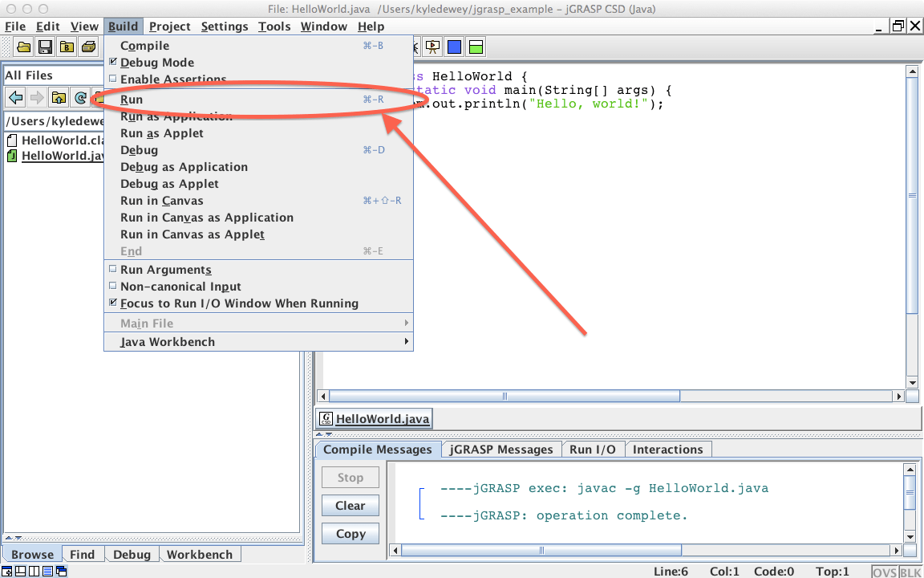Viewport: 924px width, 578px height.
Task: Click the blue square viewer toolbar icon
Action: pos(454,46)
